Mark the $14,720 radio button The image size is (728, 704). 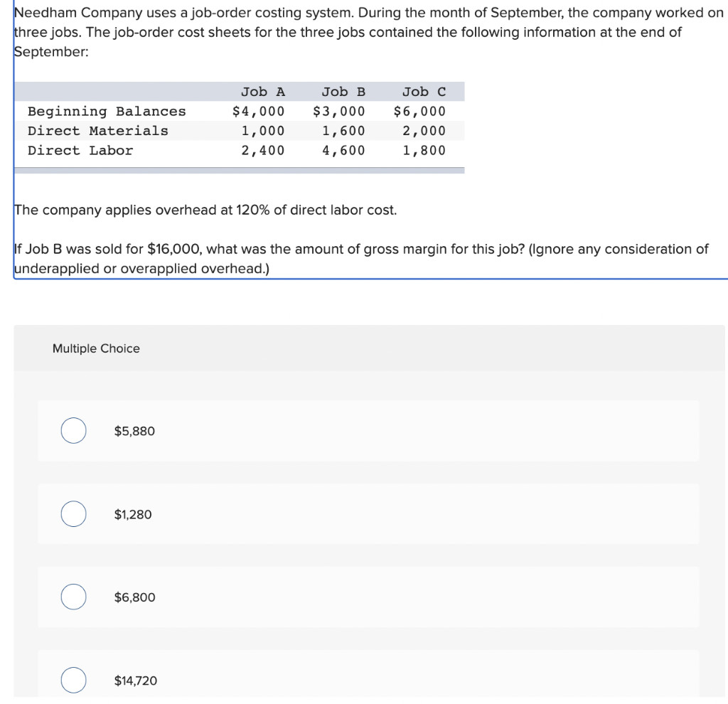73,681
